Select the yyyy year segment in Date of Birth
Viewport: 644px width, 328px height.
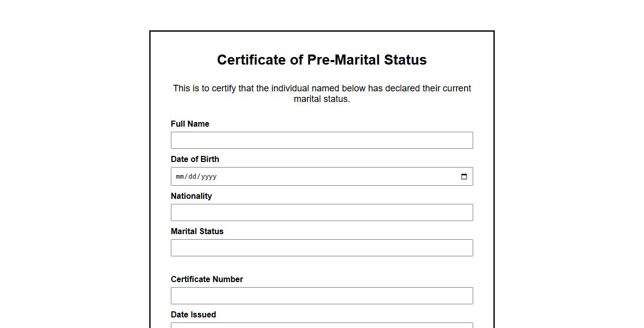click(x=209, y=177)
